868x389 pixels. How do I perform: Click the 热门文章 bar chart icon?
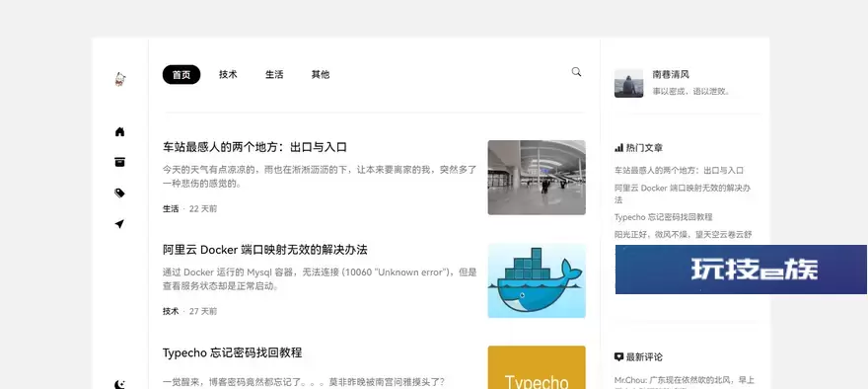(618, 148)
